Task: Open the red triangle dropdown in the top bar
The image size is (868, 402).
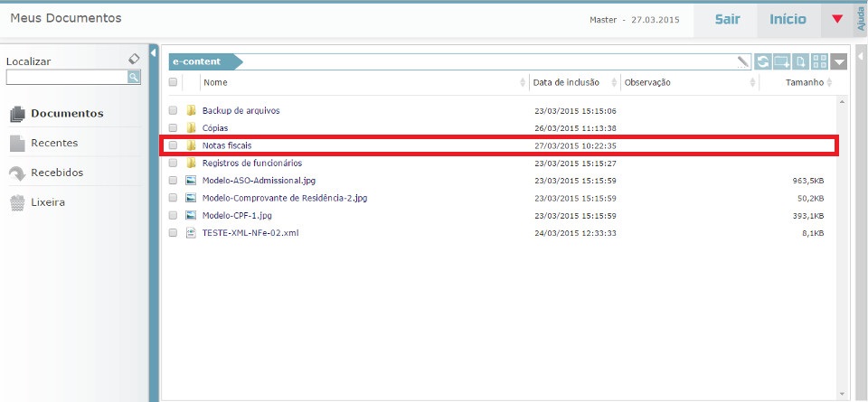Action: pos(837,19)
